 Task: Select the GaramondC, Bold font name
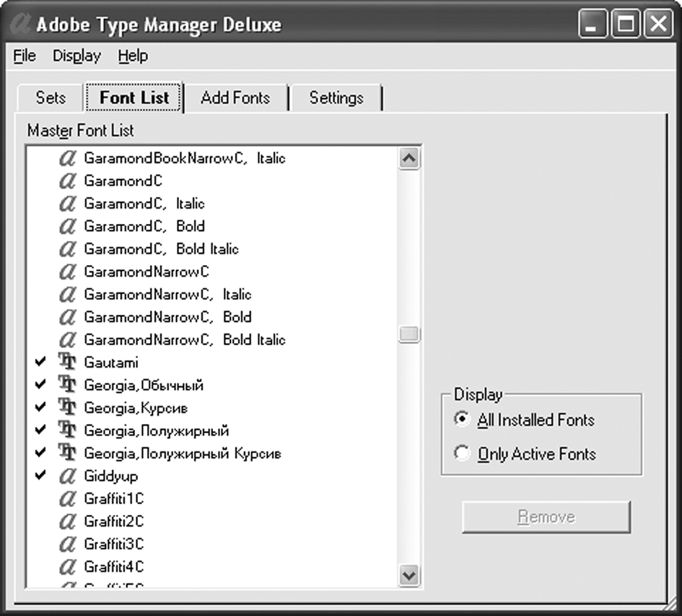click(x=144, y=226)
